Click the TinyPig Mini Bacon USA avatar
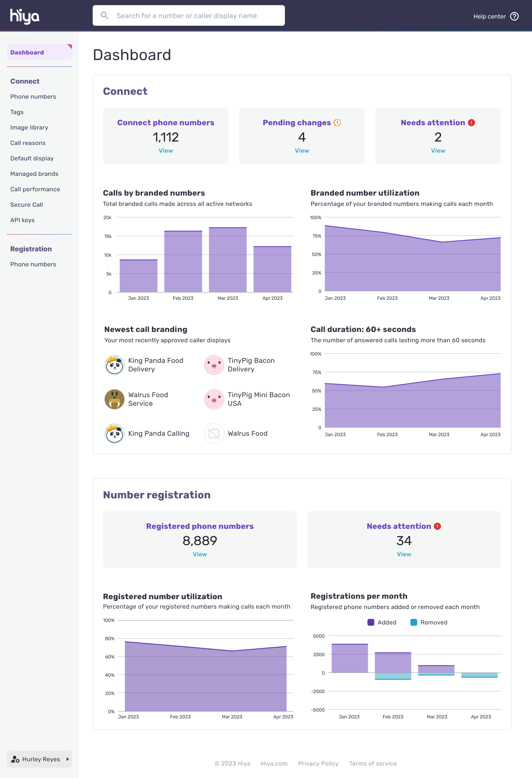The height and width of the screenshot is (778, 532). pyautogui.click(x=214, y=399)
